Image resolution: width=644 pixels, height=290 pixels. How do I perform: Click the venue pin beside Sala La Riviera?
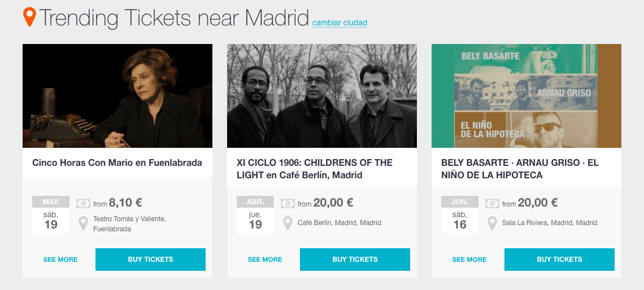coord(493,223)
